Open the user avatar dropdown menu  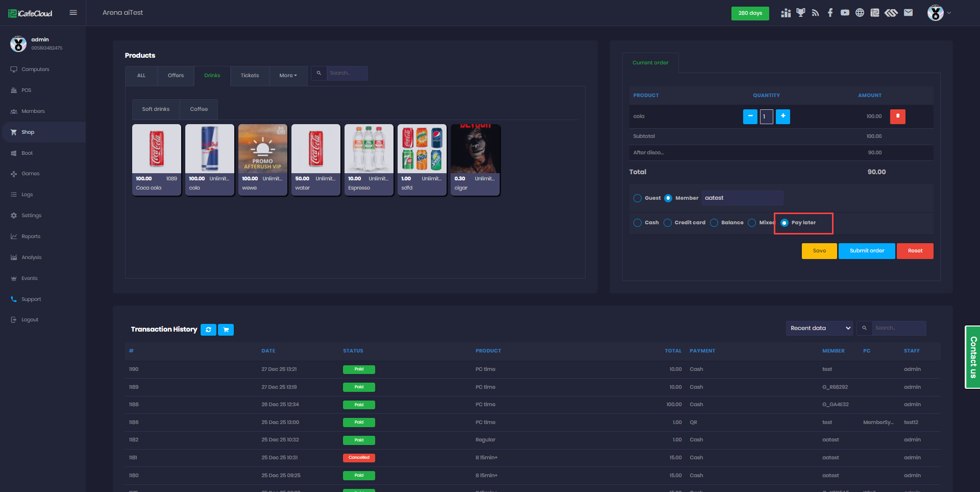click(939, 13)
